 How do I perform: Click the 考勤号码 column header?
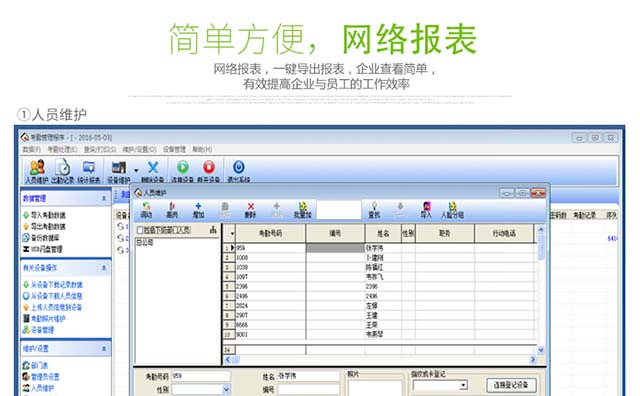[x=271, y=234]
